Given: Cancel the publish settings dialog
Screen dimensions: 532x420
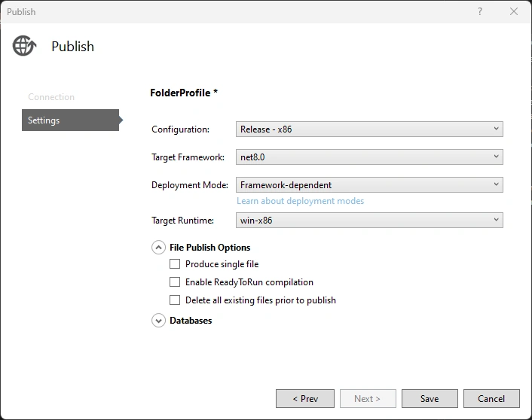Looking at the screenshot, I should click(x=491, y=399).
